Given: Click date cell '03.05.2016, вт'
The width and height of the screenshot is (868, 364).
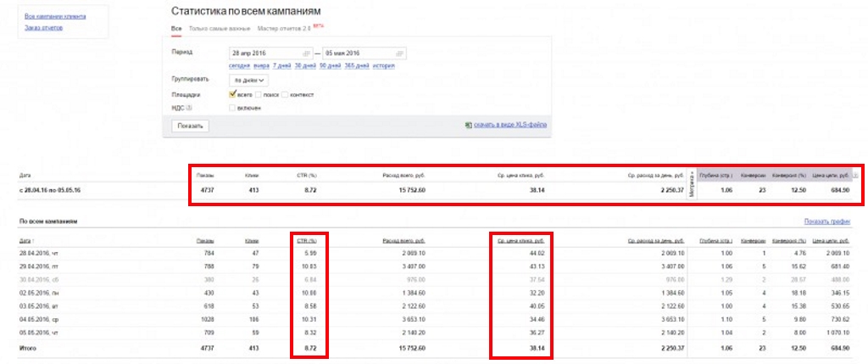Looking at the screenshot, I should (x=37, y=305).
